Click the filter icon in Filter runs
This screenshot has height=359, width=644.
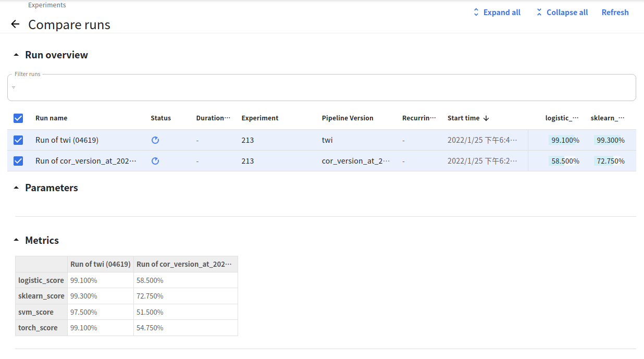point(14,88)
